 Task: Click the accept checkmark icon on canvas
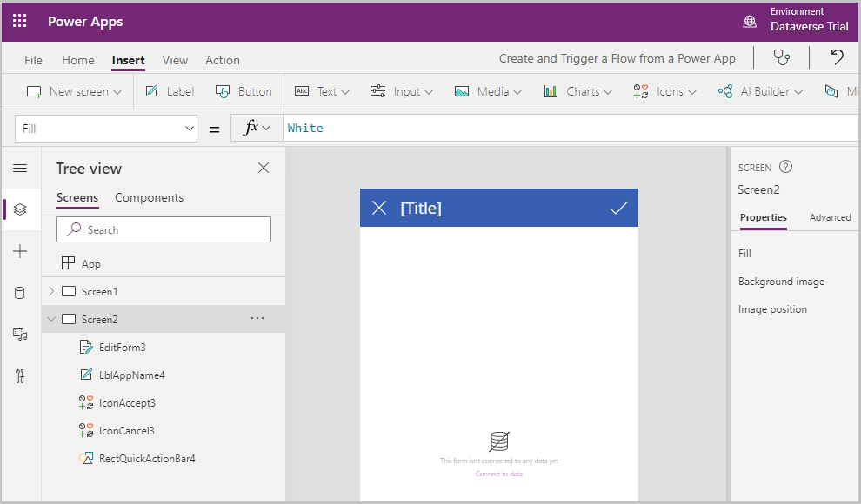(x=619, y=208)
